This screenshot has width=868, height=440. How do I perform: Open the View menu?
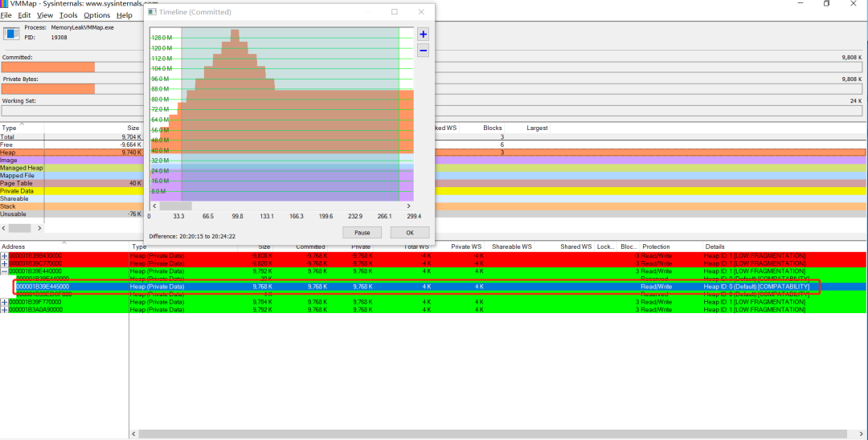point(45,15)
